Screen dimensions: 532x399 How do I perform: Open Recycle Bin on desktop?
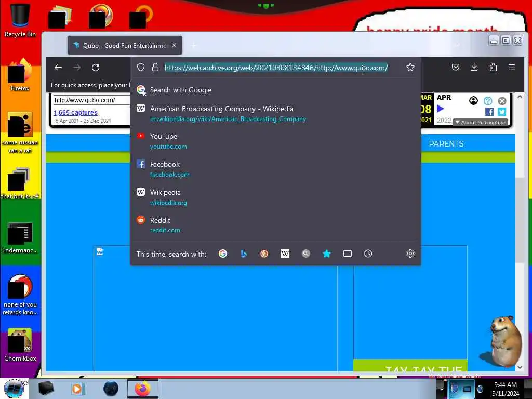click(20, 20)
